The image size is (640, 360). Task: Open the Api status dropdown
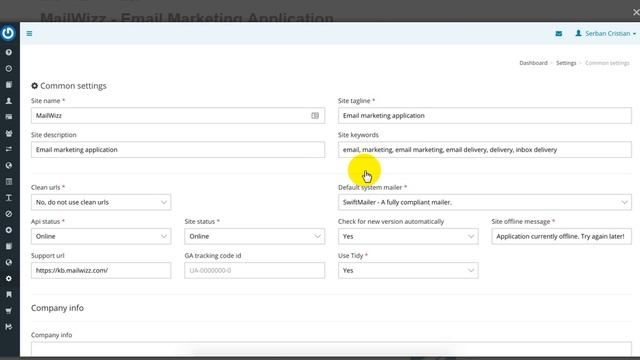(x=101, y=236)
